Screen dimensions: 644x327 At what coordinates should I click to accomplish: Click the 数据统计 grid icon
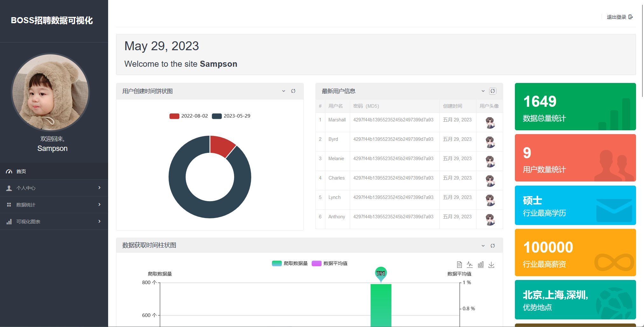click(9, 205)
